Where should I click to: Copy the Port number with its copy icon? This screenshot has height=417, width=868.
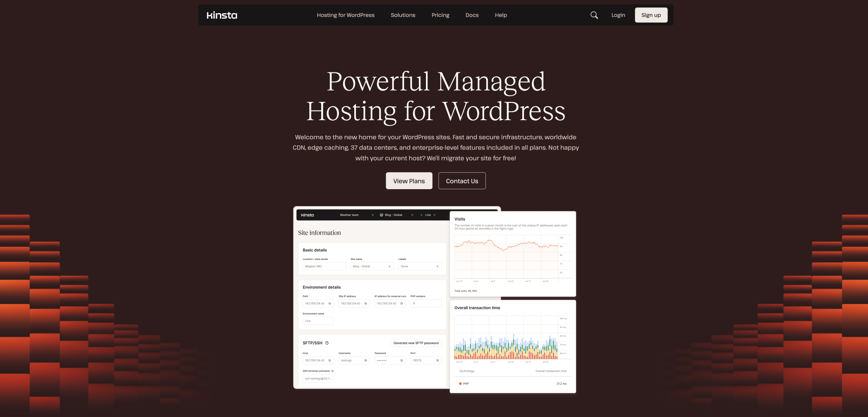[x=438, y=360]
